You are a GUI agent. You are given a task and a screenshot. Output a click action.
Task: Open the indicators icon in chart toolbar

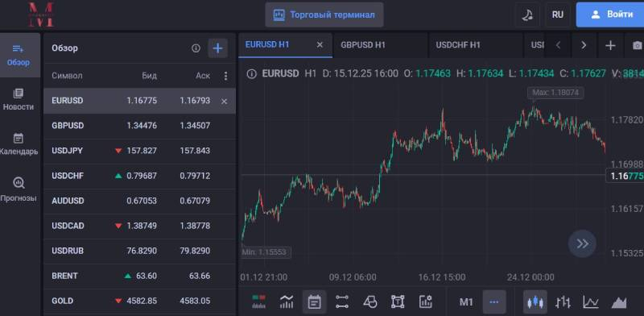tap(287, 302)
